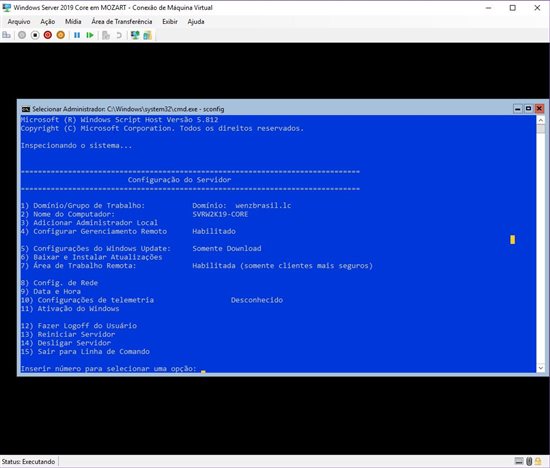This screenshot has width=550, height=468.
Task: Toggle enhanced session mode icon
Action: click(135, 35)
